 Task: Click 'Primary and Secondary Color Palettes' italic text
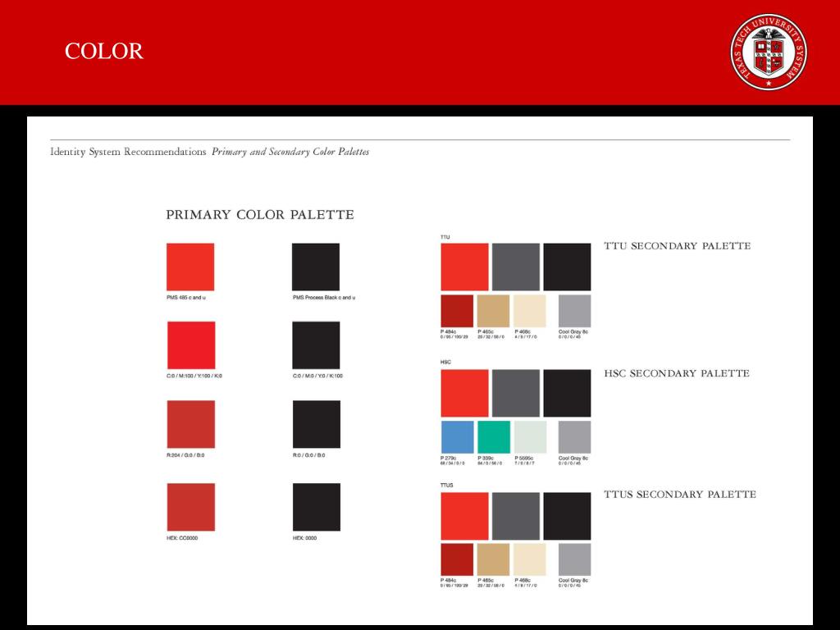coord(290,152)
